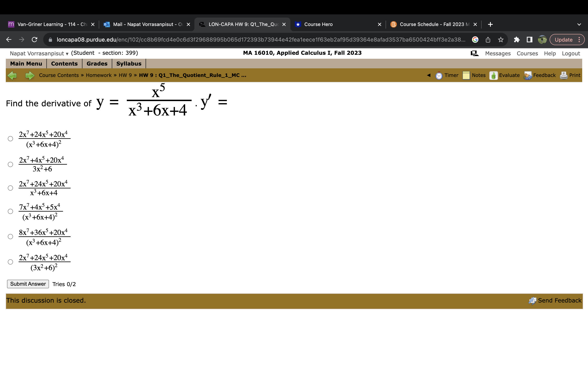The image size is (588, 382).
Task: Click Send Feedback in the discussion bar
Action: pyautogui.click(x=559, y=300)
